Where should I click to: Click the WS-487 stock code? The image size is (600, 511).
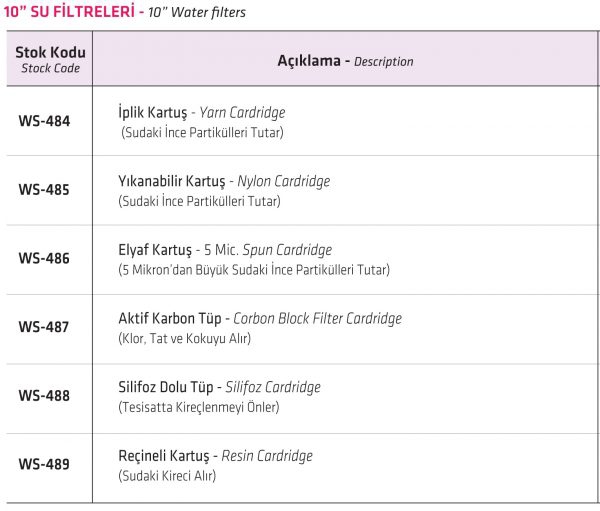coord(44,327)
